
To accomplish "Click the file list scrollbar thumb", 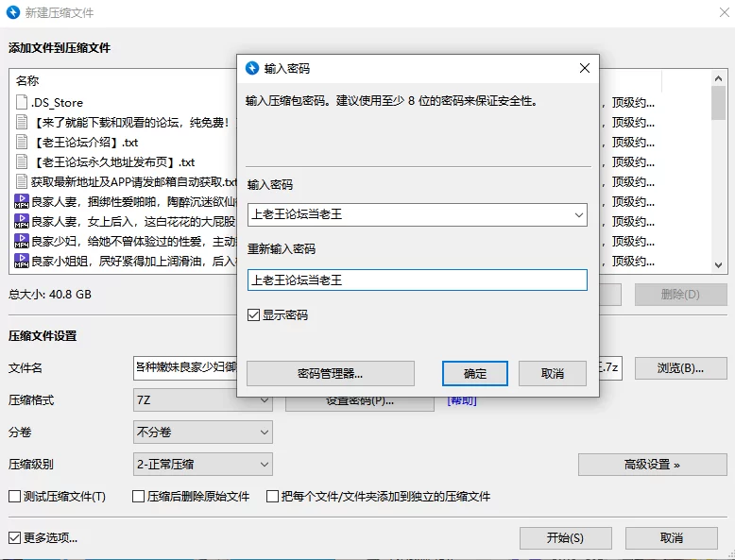I will 718,103.
